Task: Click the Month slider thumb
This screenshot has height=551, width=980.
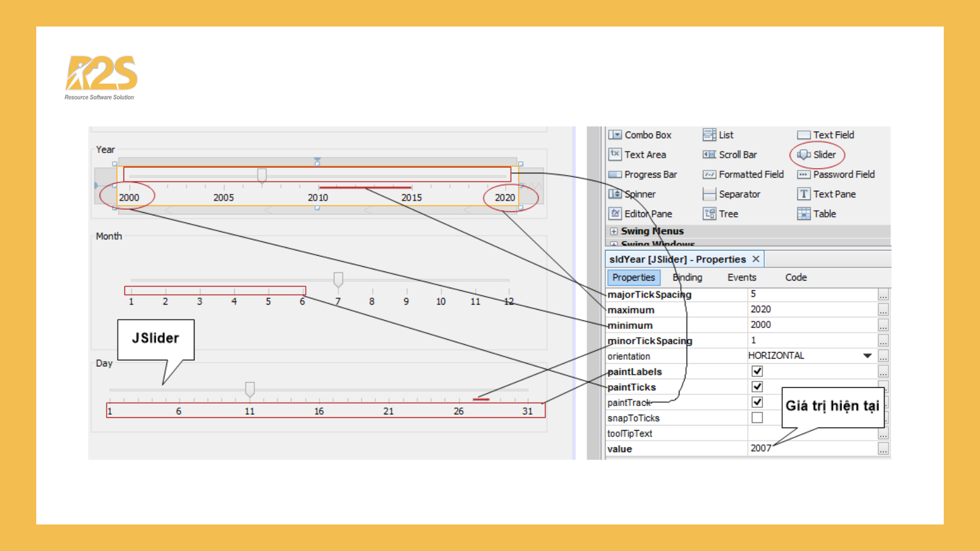Action: (338, 279)
